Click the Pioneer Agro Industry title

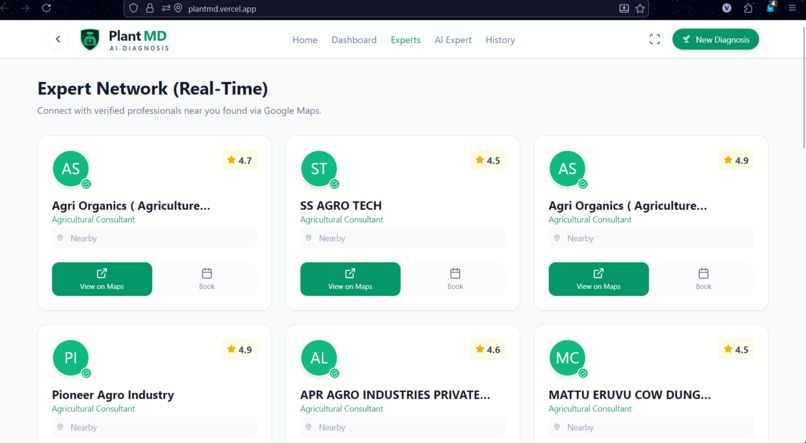[x=113, y=395]
